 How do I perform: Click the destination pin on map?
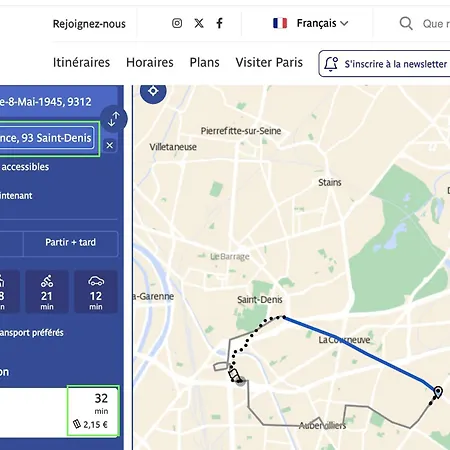point(438,392)
